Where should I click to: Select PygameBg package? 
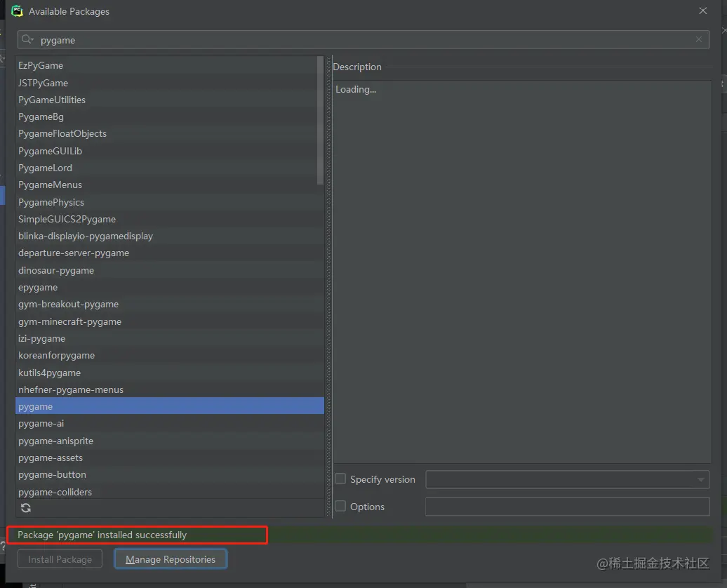(x=170, y=116)
